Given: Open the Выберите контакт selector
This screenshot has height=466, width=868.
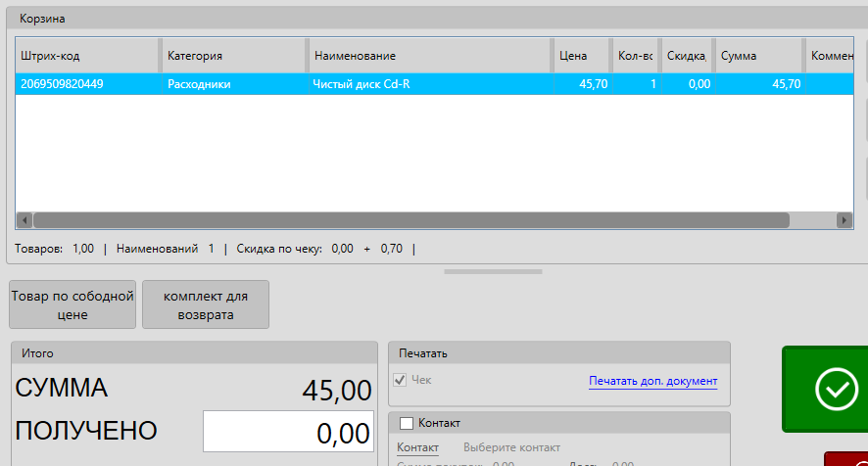Looking at the screenshot, I should pyautogui.click(x=511, y=447).
